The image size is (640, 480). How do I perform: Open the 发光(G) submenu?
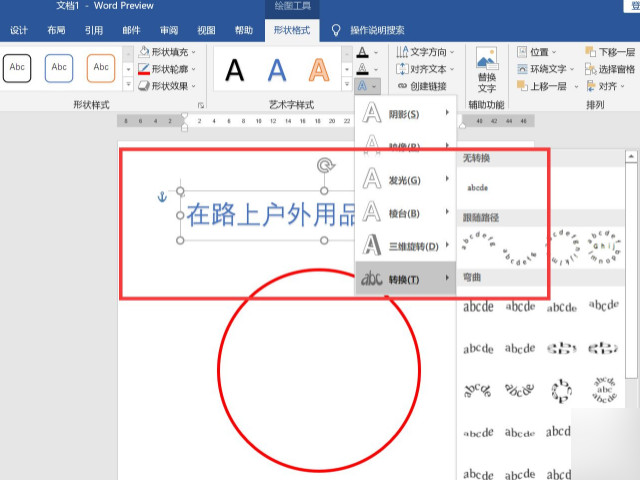click(x=406, y=180)
